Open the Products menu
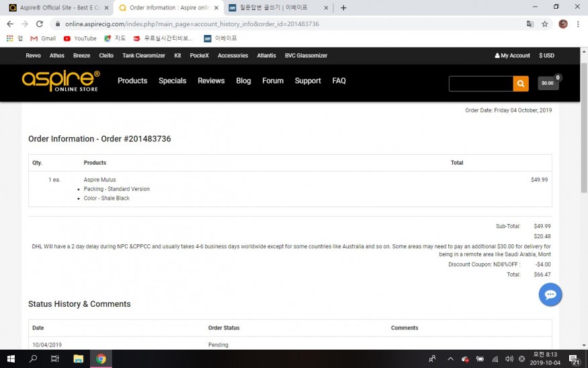 click(x=132, y=81)
